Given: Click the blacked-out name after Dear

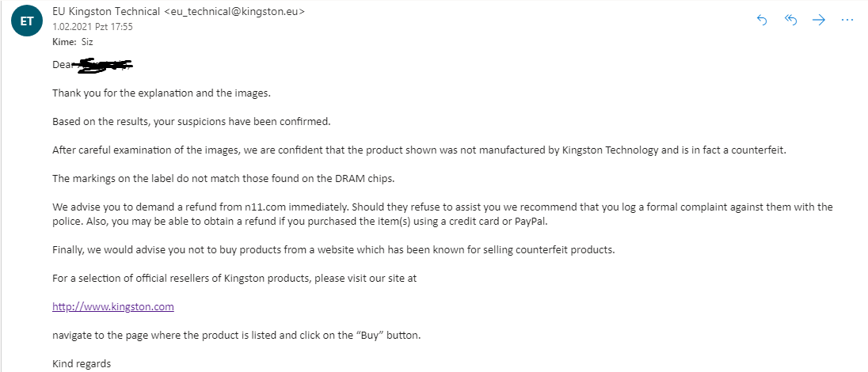Looking at the screenshot, I should pos(103,65).
